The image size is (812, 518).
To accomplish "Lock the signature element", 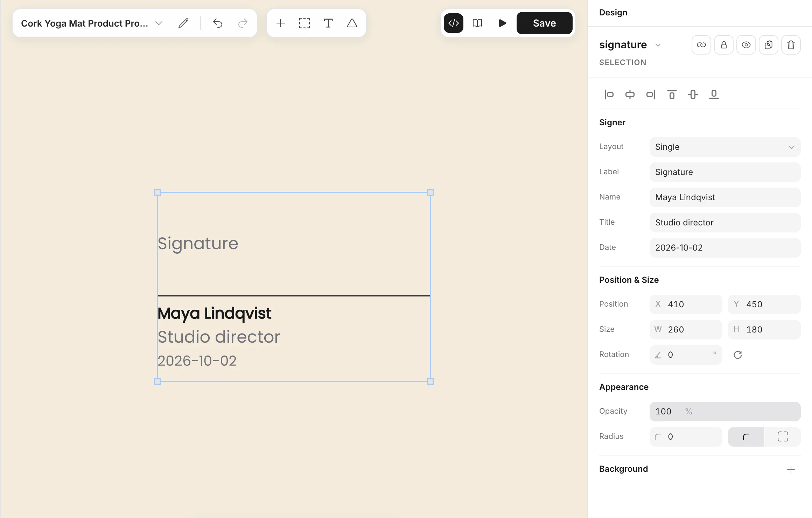I will click(724, 45).
